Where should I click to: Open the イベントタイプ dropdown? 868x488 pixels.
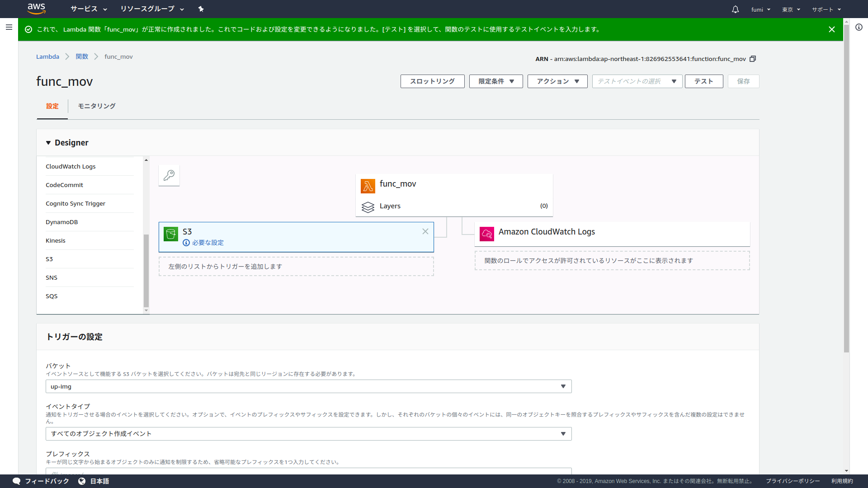tap(563, 433)
